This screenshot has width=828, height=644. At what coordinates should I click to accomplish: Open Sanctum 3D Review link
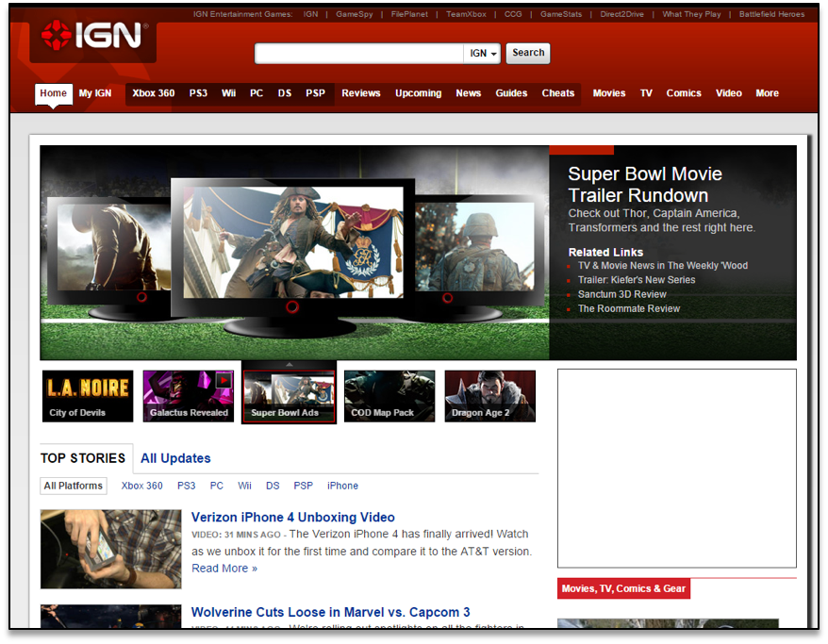[622, 294]
